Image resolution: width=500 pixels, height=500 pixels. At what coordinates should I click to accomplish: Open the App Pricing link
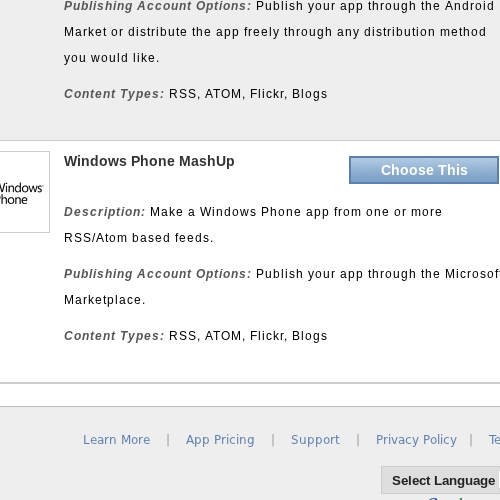pos(220,440)
